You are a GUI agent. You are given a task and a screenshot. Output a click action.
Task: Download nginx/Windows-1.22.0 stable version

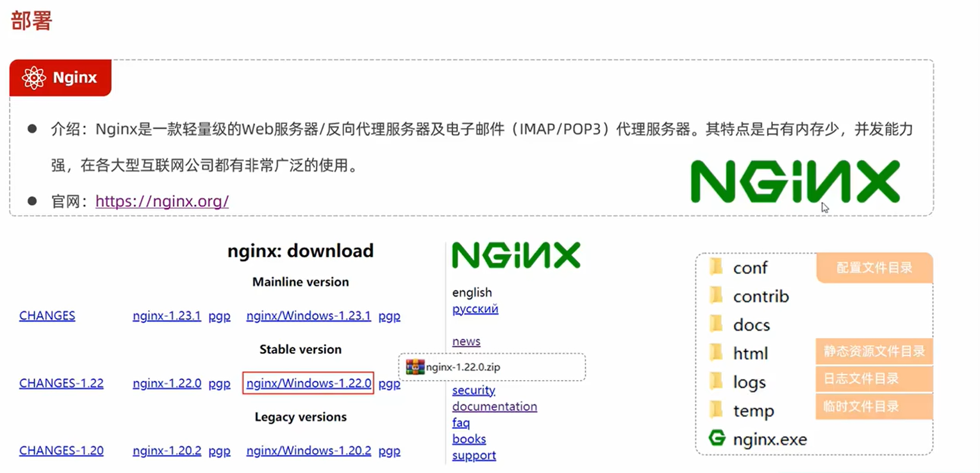click(308, 383)
